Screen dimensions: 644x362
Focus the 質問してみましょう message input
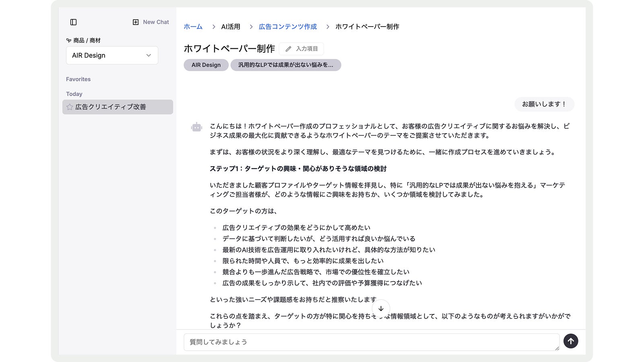tap(370, 342)
